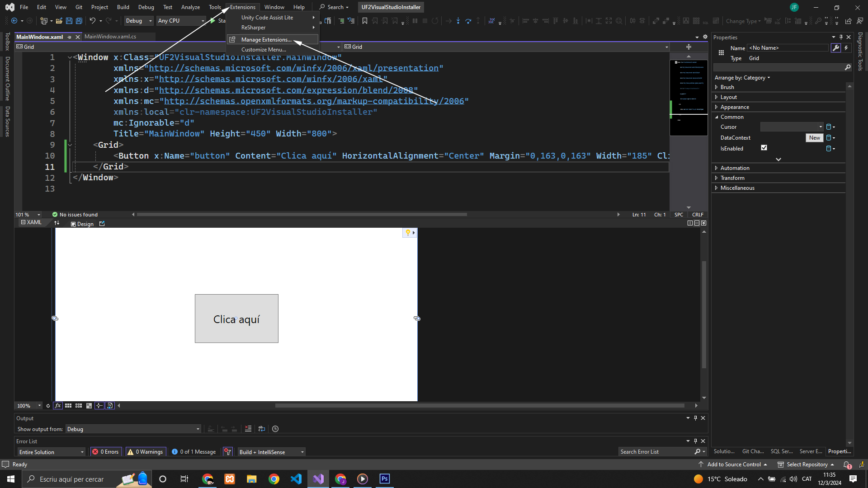Viewport: 868px width, 488px height.
Task: Click Clear All output icon
Action: click(248, 429)
